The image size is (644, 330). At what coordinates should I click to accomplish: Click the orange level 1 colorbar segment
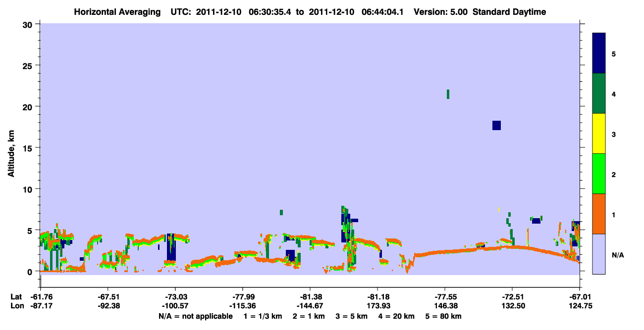tap(599, 214)
